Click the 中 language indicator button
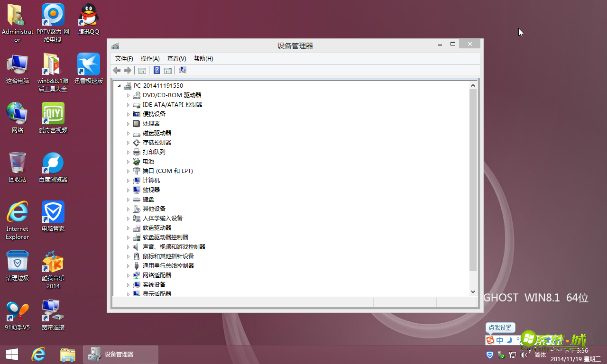Viewport: 607px width, 364px height. 500,340
